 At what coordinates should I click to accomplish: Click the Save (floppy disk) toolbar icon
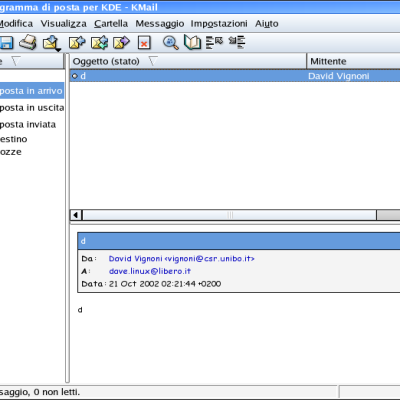[x=6, y=43]
